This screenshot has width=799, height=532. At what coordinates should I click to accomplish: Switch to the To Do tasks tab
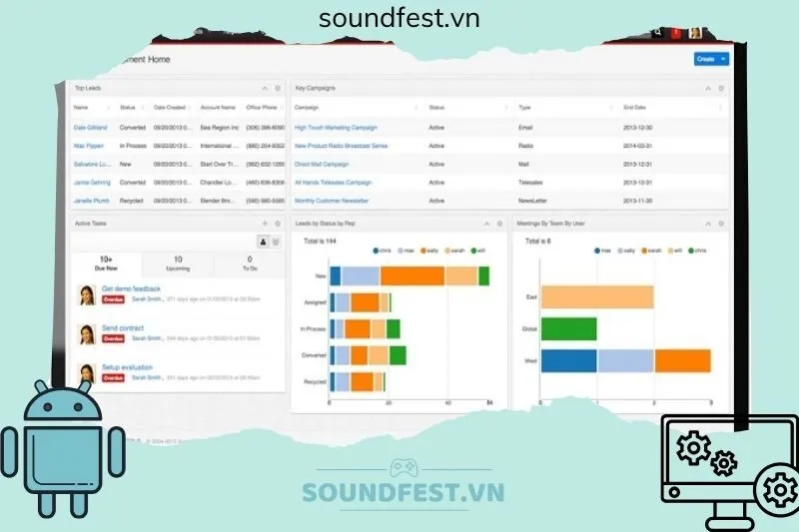(x=249, y=264)
